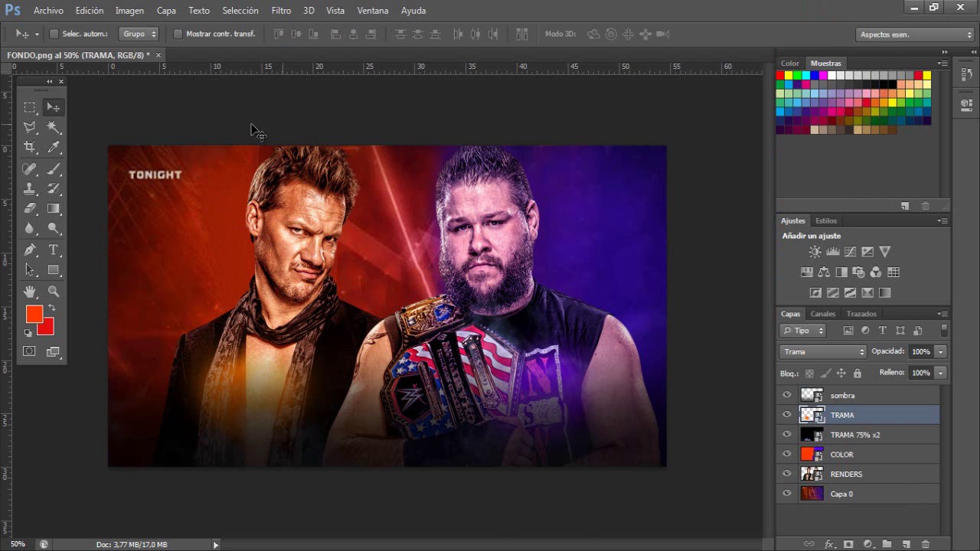
Task: Open the layer filter Tipo dropdown
Action: point(803,331)
